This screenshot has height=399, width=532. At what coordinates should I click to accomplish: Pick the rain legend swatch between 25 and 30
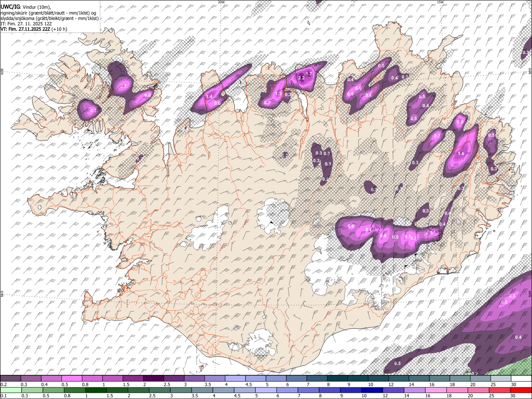click(x=500, y=390)
